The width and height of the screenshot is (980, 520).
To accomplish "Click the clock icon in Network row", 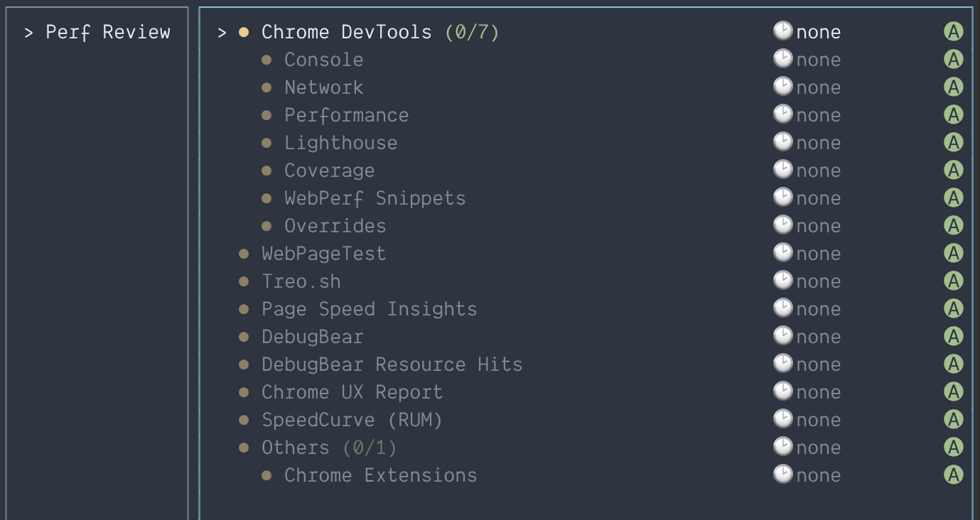I will [782, 87].
